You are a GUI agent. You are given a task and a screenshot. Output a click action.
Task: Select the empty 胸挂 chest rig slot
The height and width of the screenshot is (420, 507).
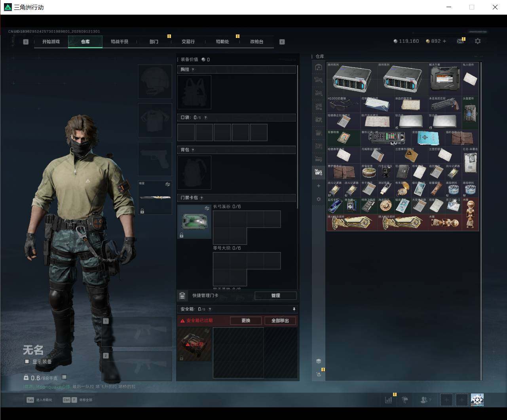click(x=194, y=92)
